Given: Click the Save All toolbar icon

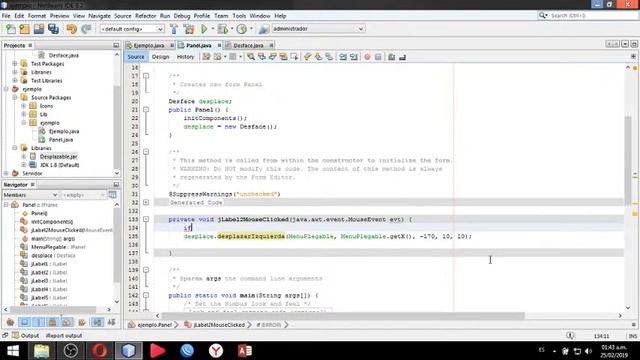Looking at the screenshot, I should click(x=53, y=29).
